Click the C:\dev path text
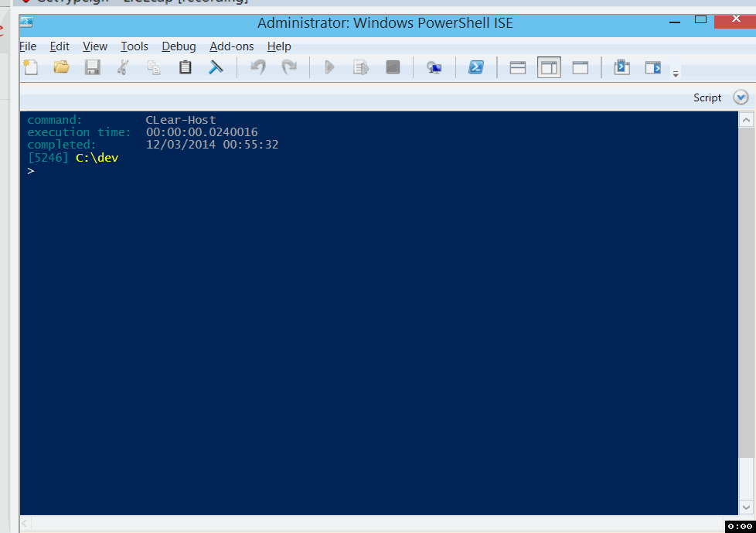The image size is (756, 533). [97, 158]
